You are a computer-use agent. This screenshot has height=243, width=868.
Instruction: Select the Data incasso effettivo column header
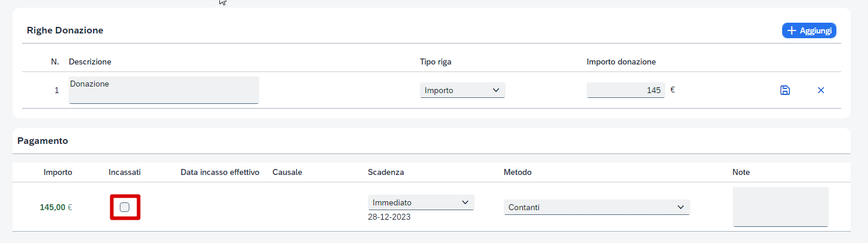point(220,172)
